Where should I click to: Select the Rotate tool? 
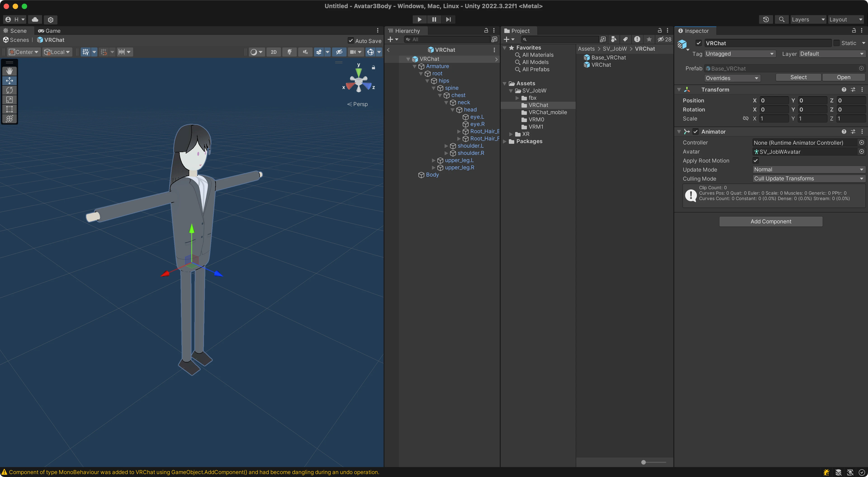coord(9,90)
